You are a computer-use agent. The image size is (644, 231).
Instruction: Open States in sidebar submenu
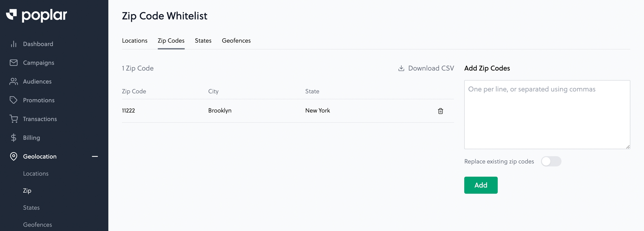pyautogui.click(x=31, y=208)
